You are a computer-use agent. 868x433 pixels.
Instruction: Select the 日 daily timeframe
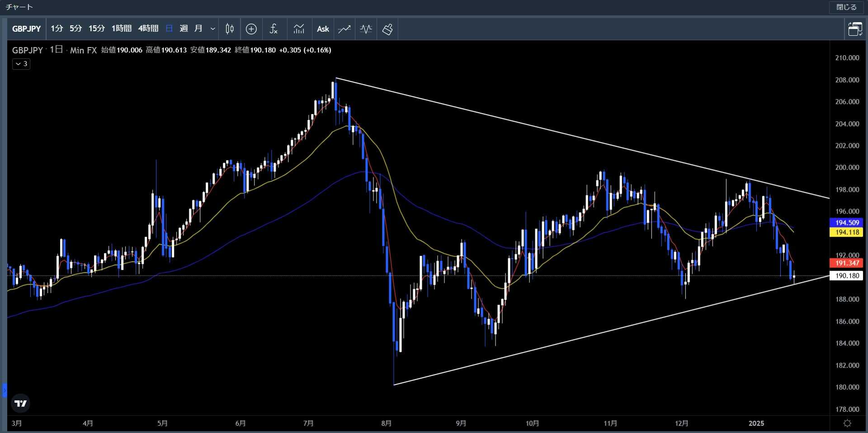point(169,29)
